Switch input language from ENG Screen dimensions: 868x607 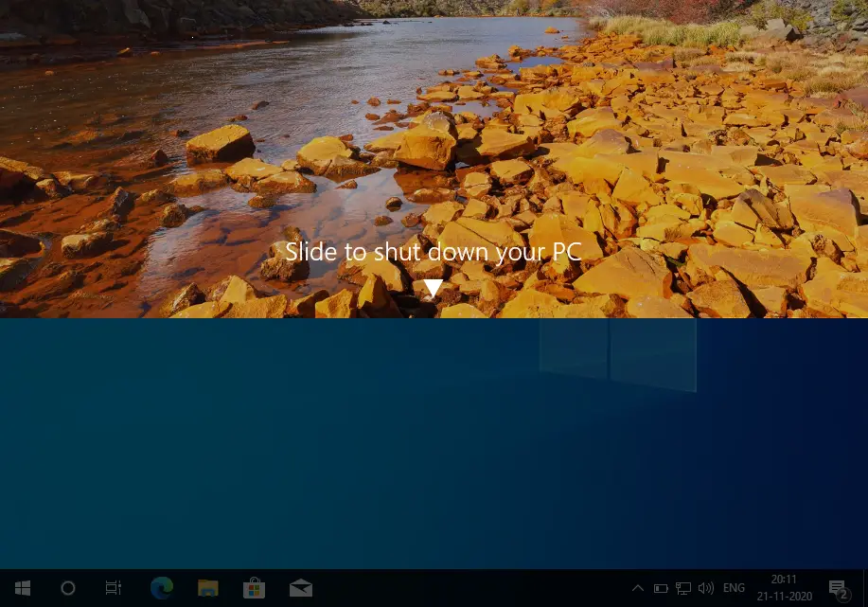734,588
